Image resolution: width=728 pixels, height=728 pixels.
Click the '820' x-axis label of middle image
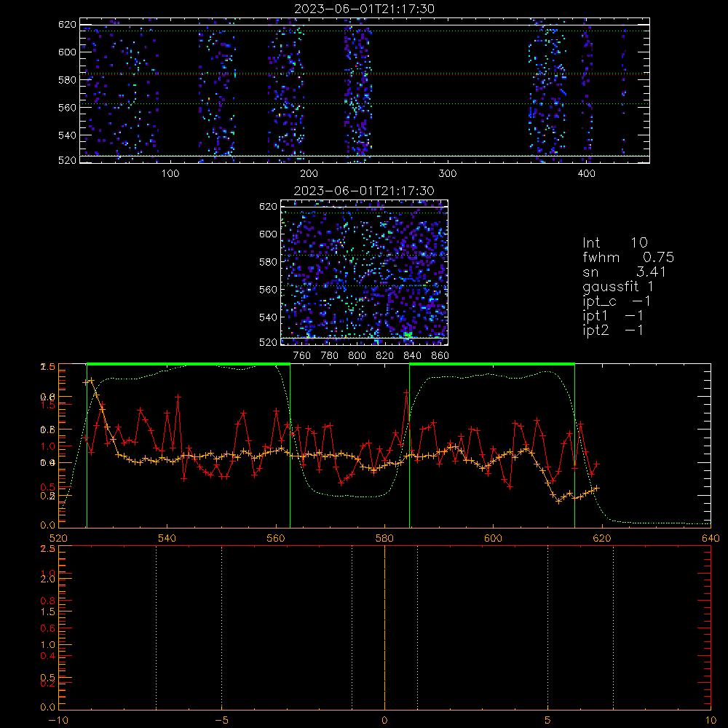385,356
